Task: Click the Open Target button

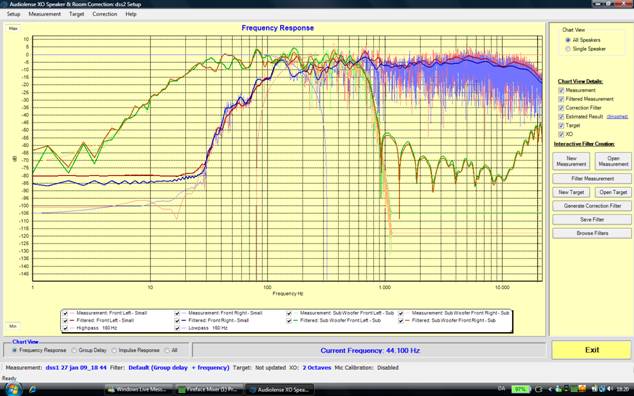Action: [613, 193]
